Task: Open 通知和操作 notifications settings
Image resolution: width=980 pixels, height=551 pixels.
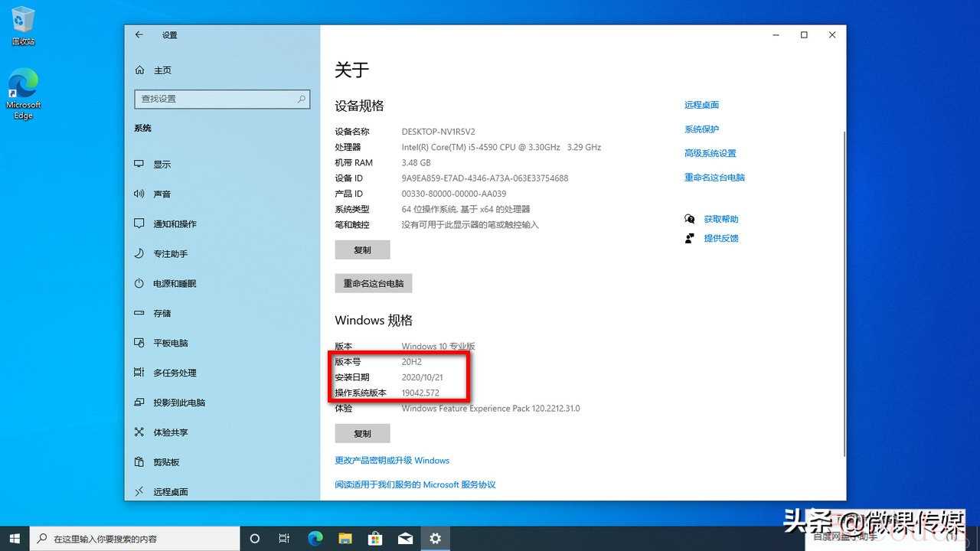Action: 175,224
